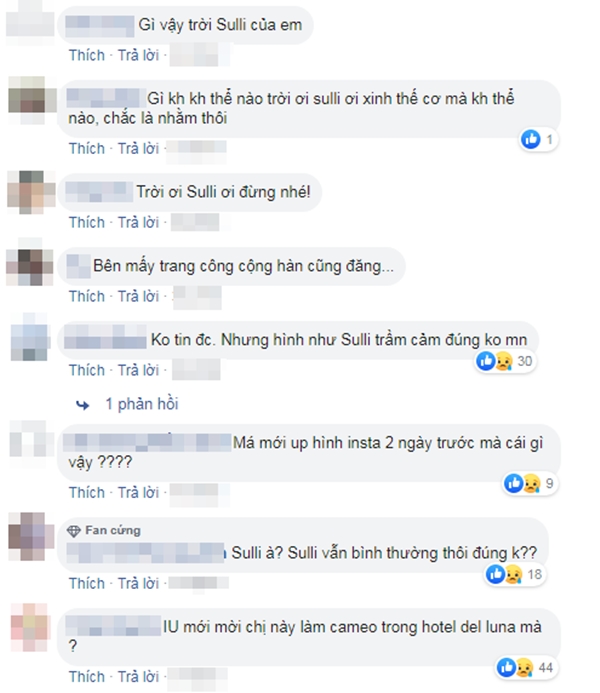Like the 'Gì vậy trời Sulli của em' comment
The width and height of the screenshot is (600, 693).
pyautogui.click(x=87, y=55)
